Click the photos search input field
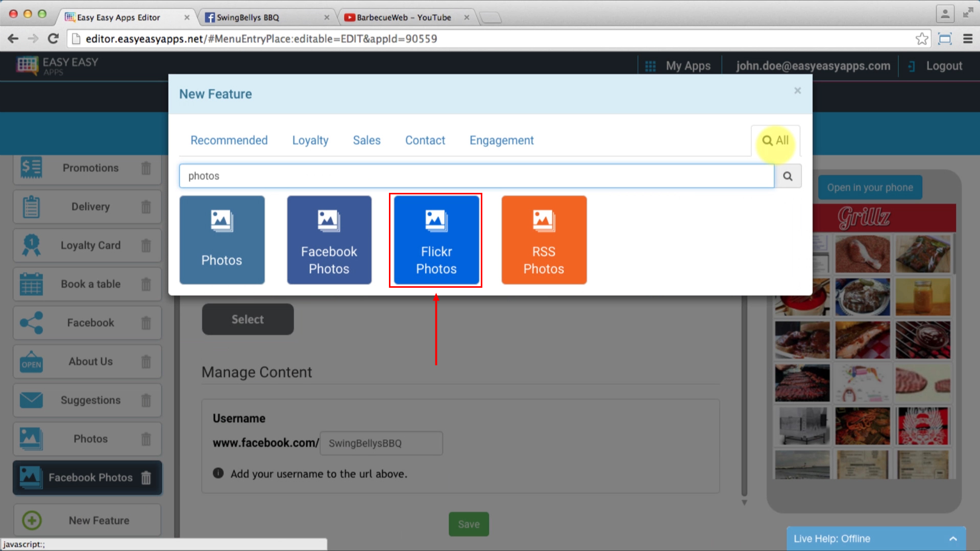This screenshot has height=551, width=980. coord(477,176)
